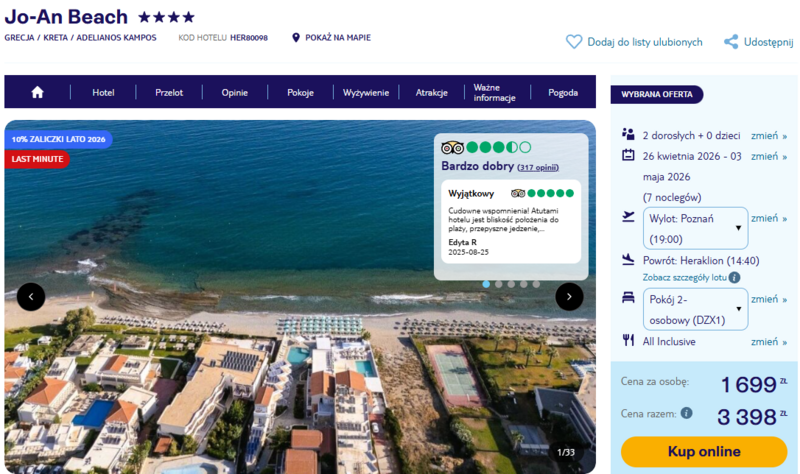Click the heart icon to add favorite
The image size is (800, 474).
coord(574,42)
